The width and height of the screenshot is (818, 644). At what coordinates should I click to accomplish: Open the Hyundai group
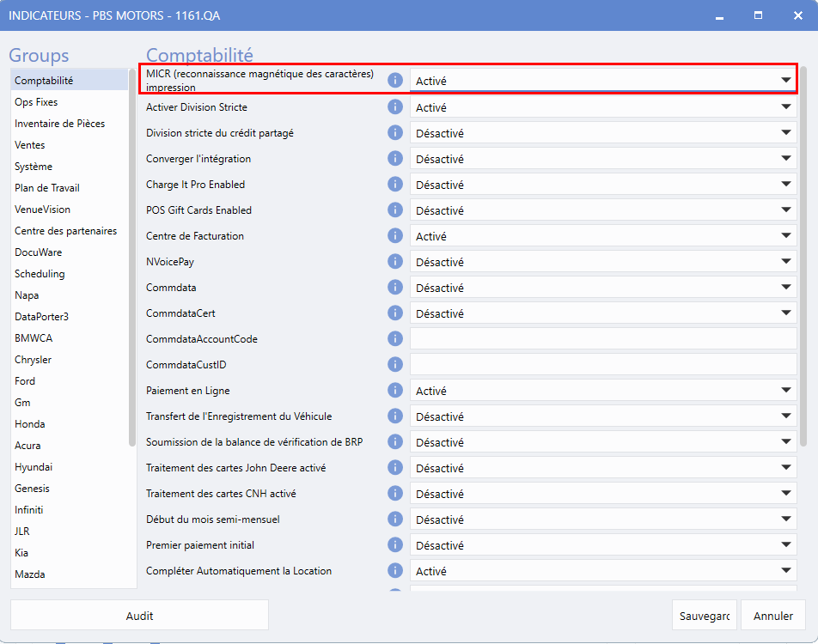[70, 467]
